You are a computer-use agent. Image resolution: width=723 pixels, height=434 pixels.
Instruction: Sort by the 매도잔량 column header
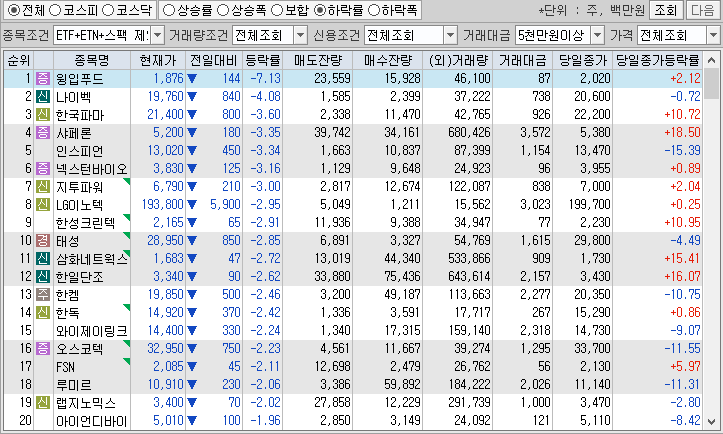pos(318,60)
